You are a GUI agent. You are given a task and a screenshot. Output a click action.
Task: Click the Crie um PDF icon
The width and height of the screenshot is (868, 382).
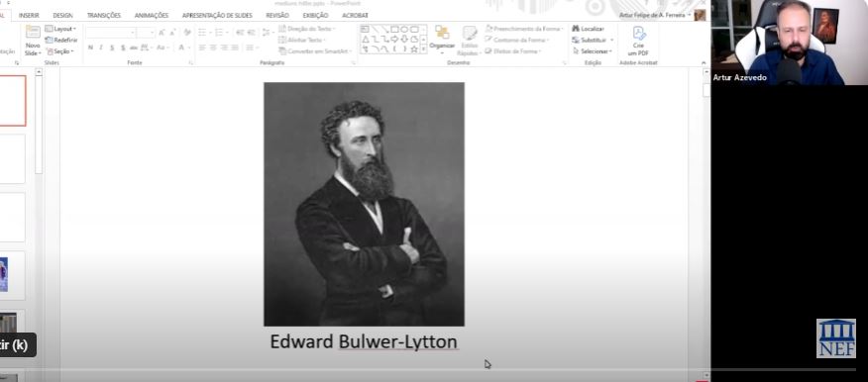pos(639,33)
